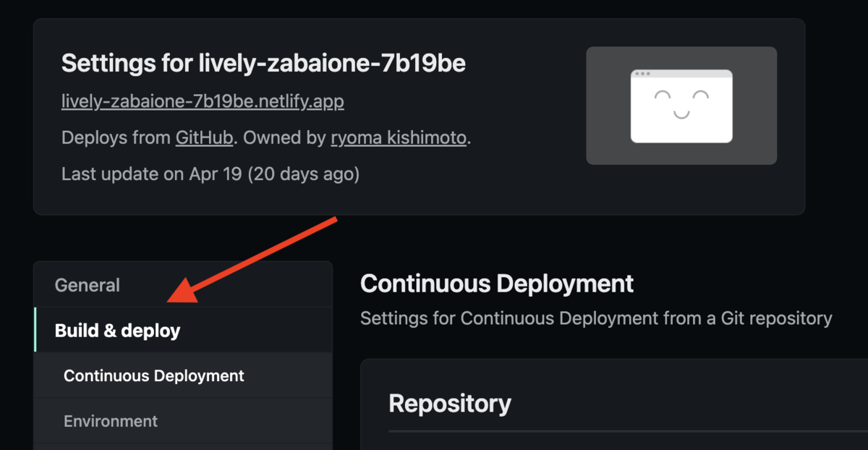Screen dimensions: 868x450
Task: Collapse the Build & deploy sidebar section
Action: click(x=118, y=331)
